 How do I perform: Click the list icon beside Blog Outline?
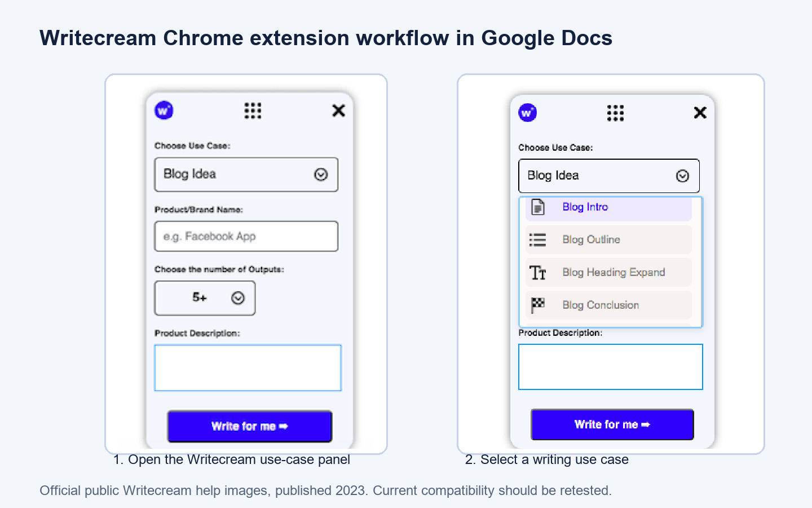coord(538,240)
